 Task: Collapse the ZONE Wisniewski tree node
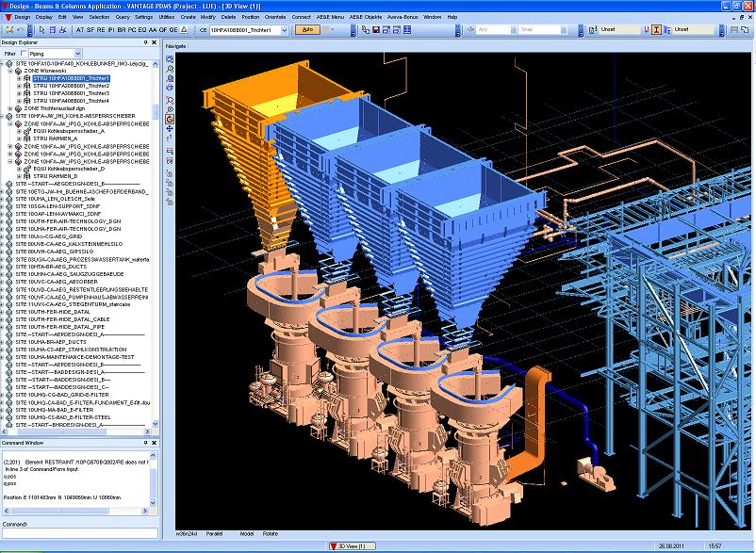tap(12, 71)
